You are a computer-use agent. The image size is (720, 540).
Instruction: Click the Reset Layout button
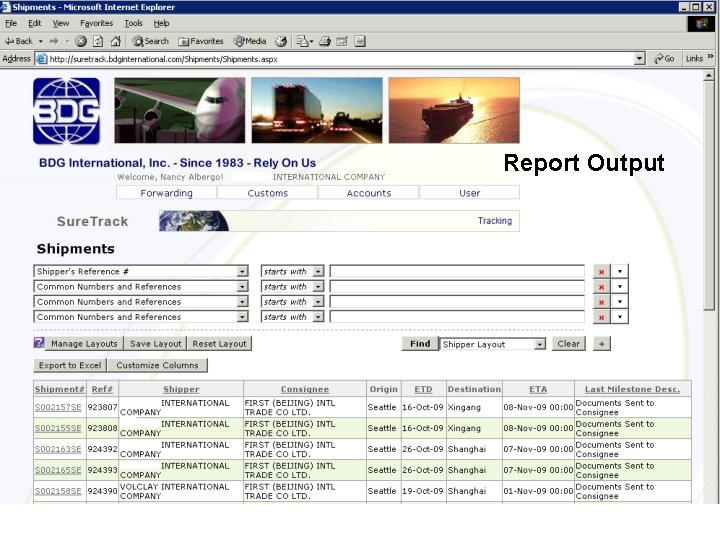[x=219, y=343]
